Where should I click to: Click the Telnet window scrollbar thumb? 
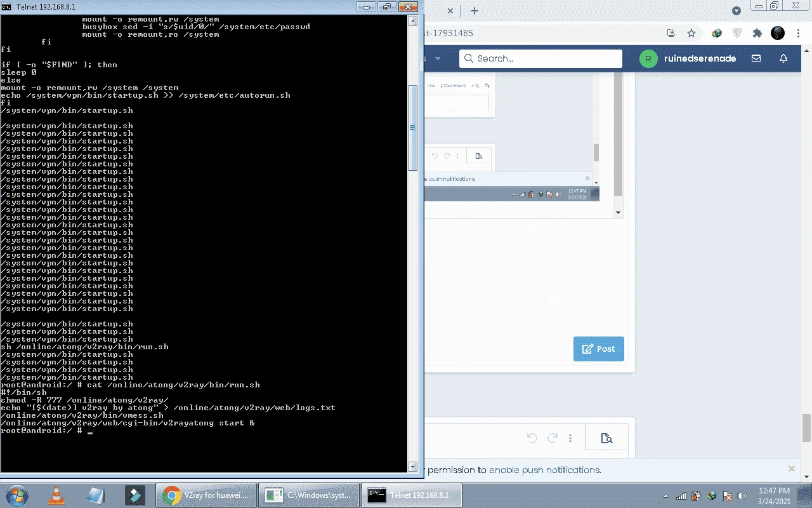[412, 127]
